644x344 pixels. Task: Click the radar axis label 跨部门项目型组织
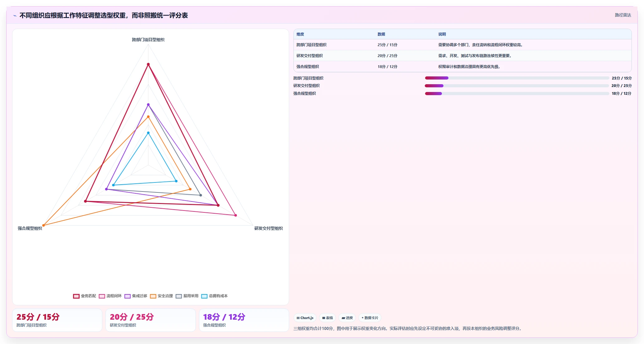pos(148,40)
